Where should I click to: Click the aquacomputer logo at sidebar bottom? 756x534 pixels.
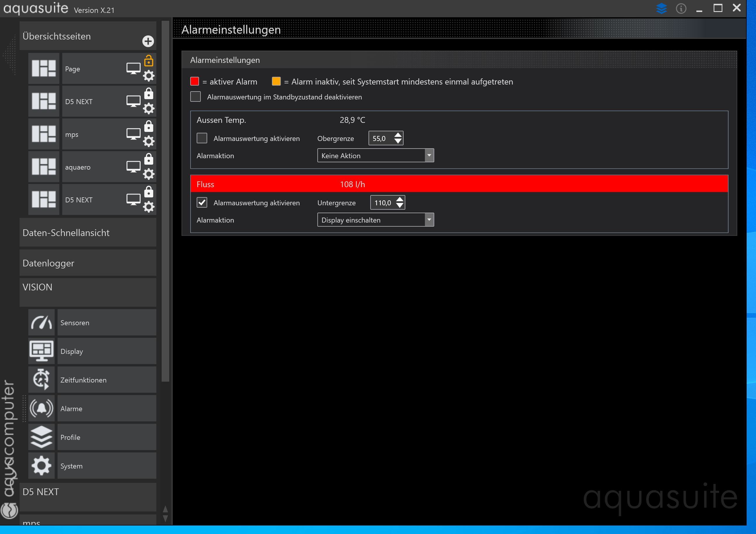point(9,510)
